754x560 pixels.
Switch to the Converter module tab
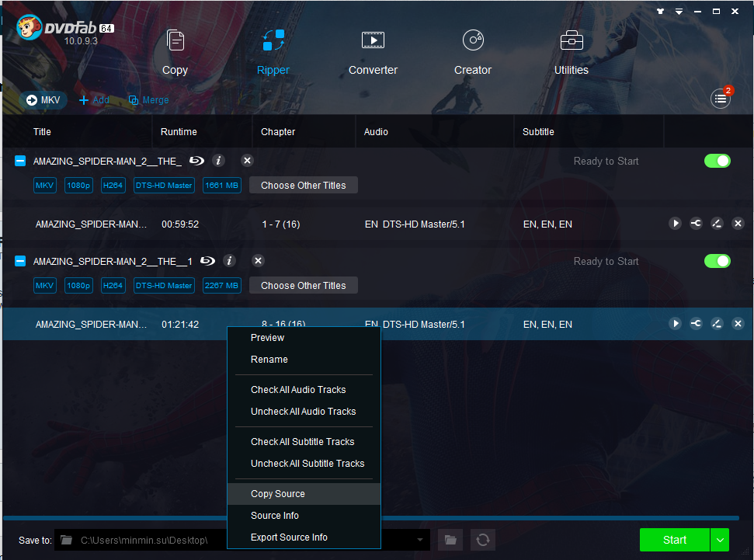pyautogui.click(x=373, y=52)
